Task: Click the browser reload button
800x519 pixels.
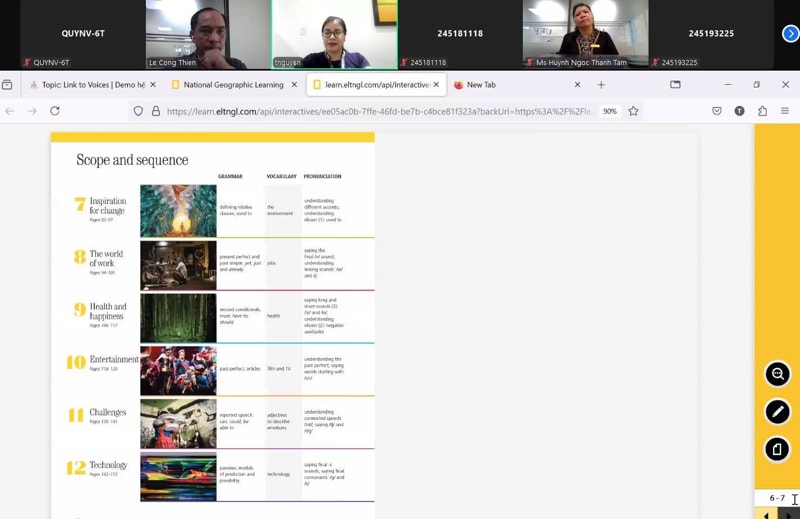Action: (55, 111)
